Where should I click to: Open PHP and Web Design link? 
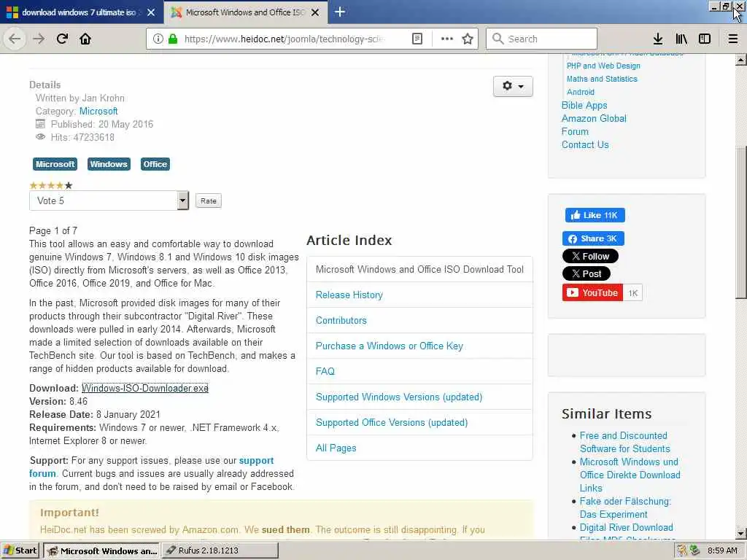603,66
